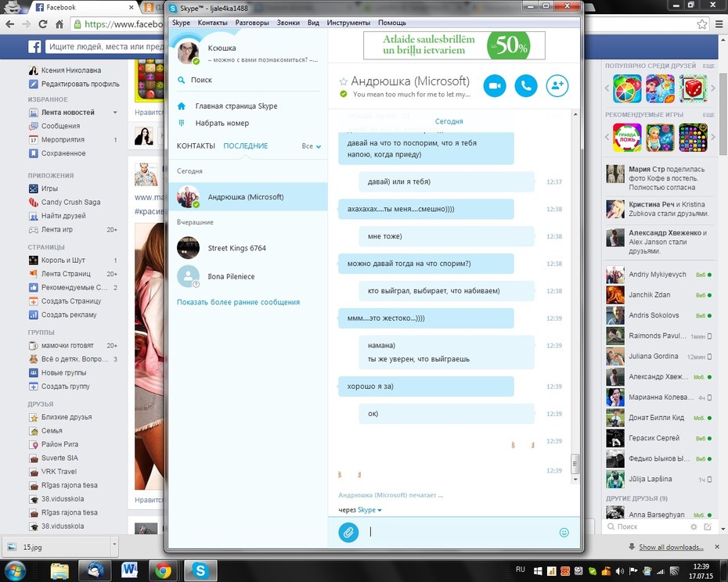Click the Skype search magnifier icon
The width and height of the screenshot is (728, 582).
pyautogui.click(x=181, y=81)
